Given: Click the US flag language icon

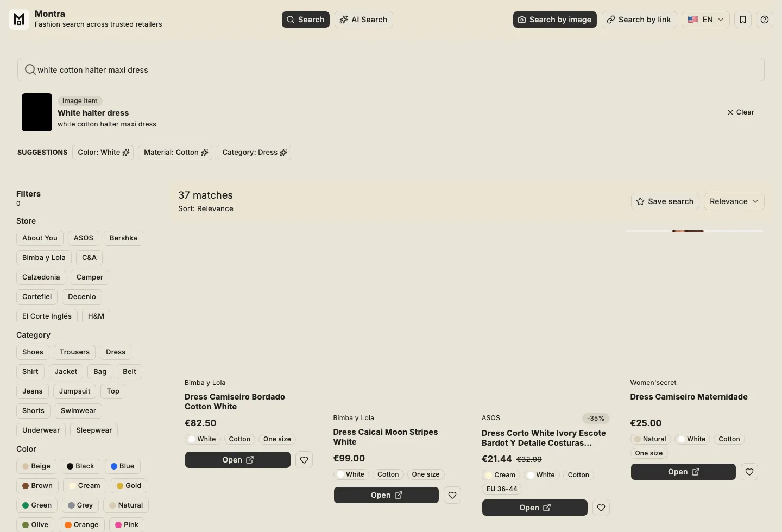Looking at the screenshot, I should [693, 20].
